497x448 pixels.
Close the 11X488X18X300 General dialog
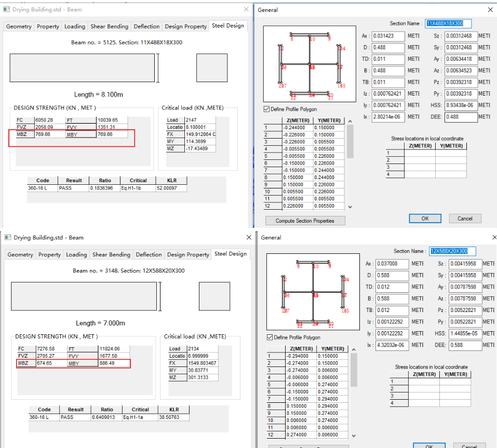pyautogui.click(x=490, y=9)
